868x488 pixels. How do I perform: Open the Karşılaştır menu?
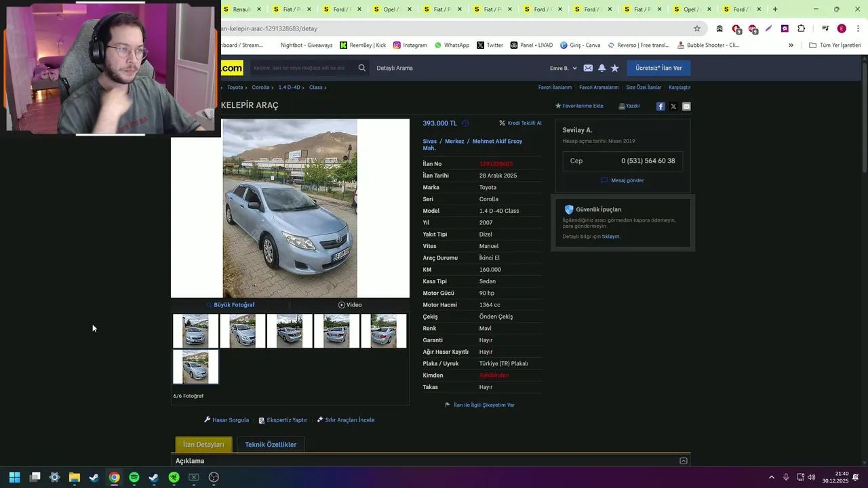[679, 87]
